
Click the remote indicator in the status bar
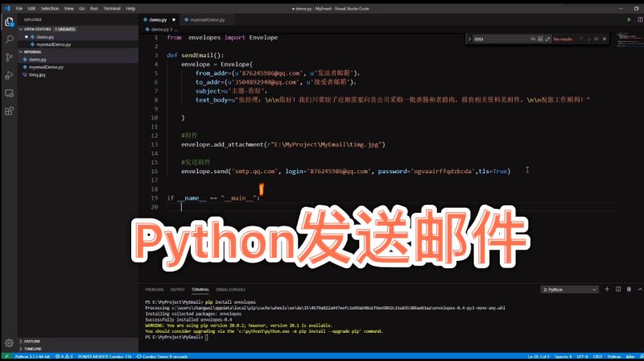pyautogui.click(x=6, y=356)
